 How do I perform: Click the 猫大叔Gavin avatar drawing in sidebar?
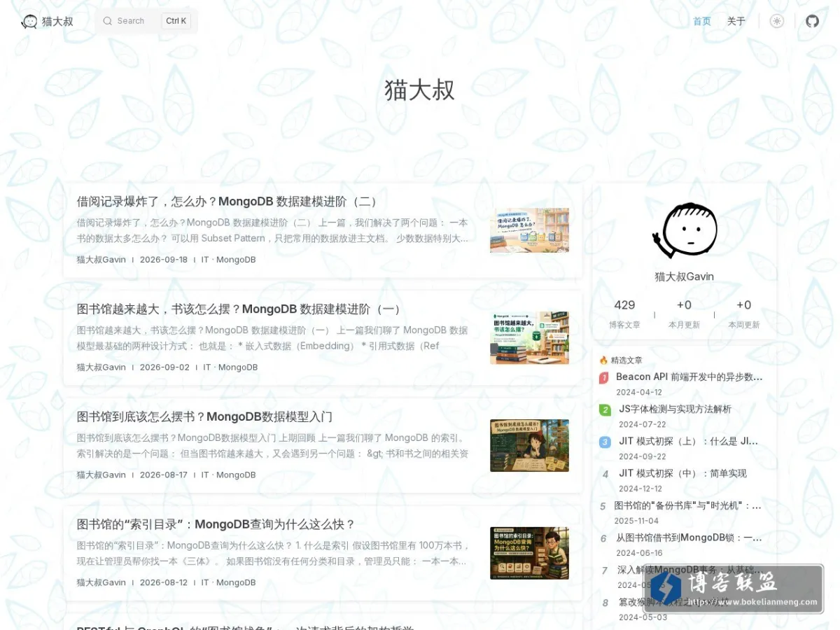point(685,231)
